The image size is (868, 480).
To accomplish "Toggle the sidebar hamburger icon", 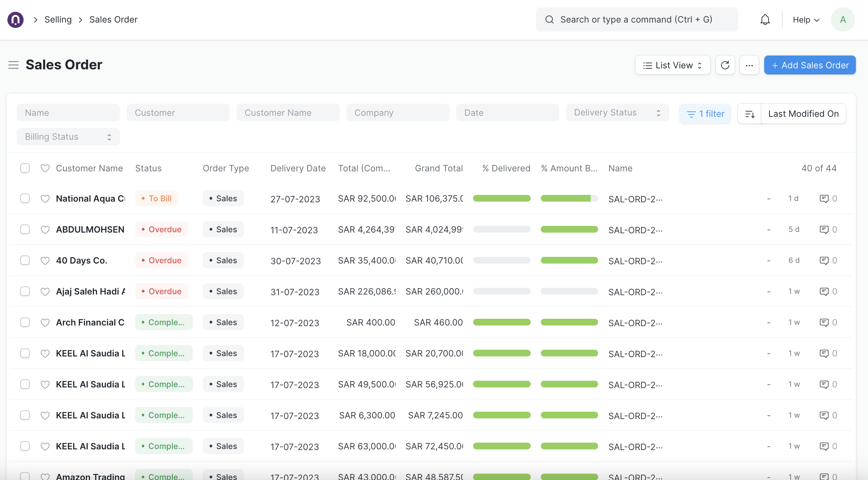I will [13, 65].
